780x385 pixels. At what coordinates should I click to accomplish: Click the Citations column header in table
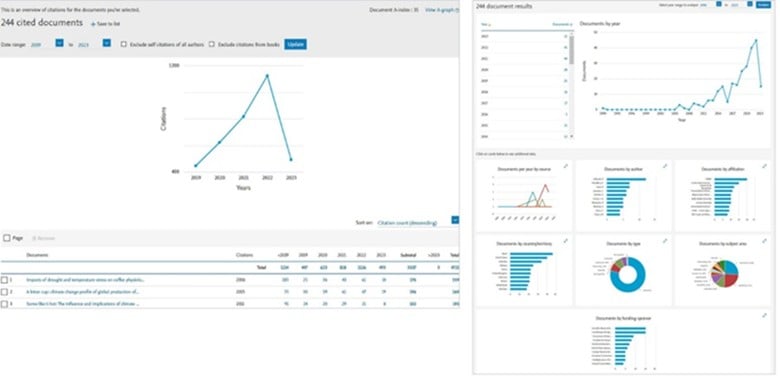tap(244, 255)
